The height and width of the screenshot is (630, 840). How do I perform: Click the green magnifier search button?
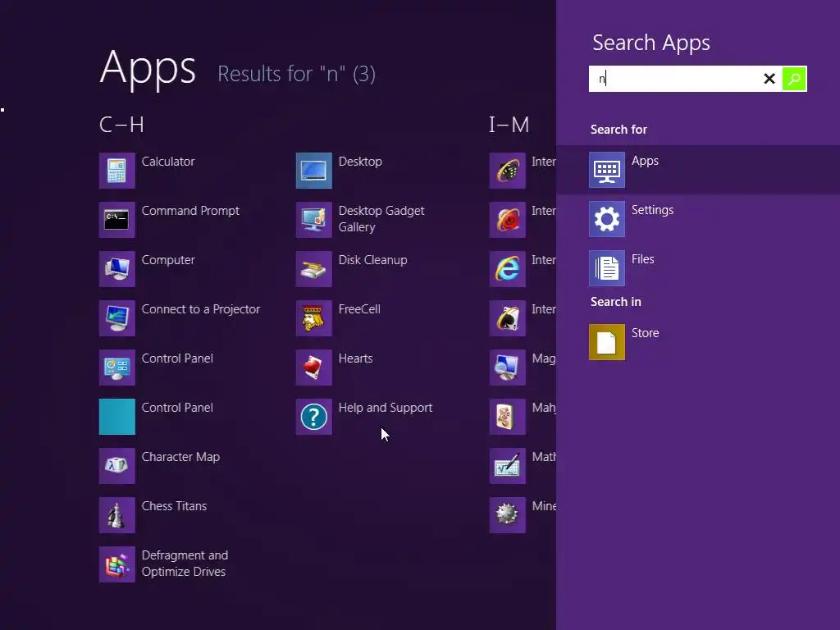coord(794,79)
